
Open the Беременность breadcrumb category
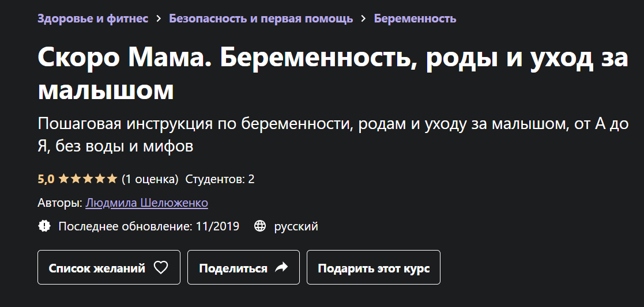click(415, 18)
